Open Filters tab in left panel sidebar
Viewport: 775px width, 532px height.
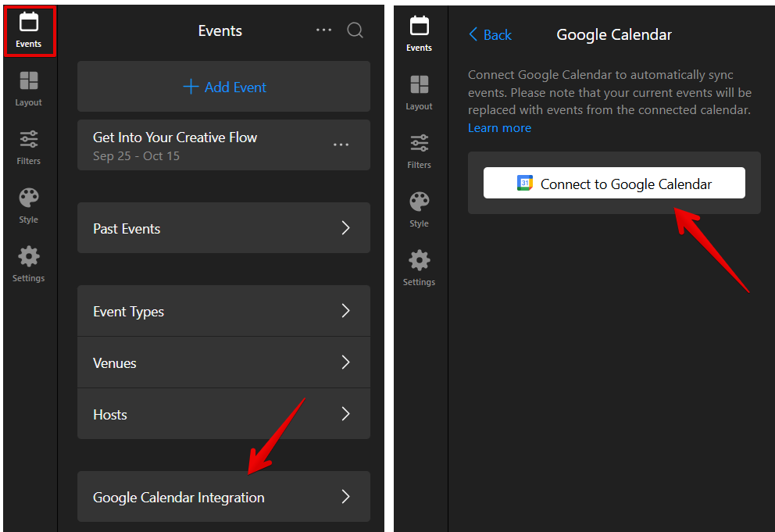tap(29, 148)
